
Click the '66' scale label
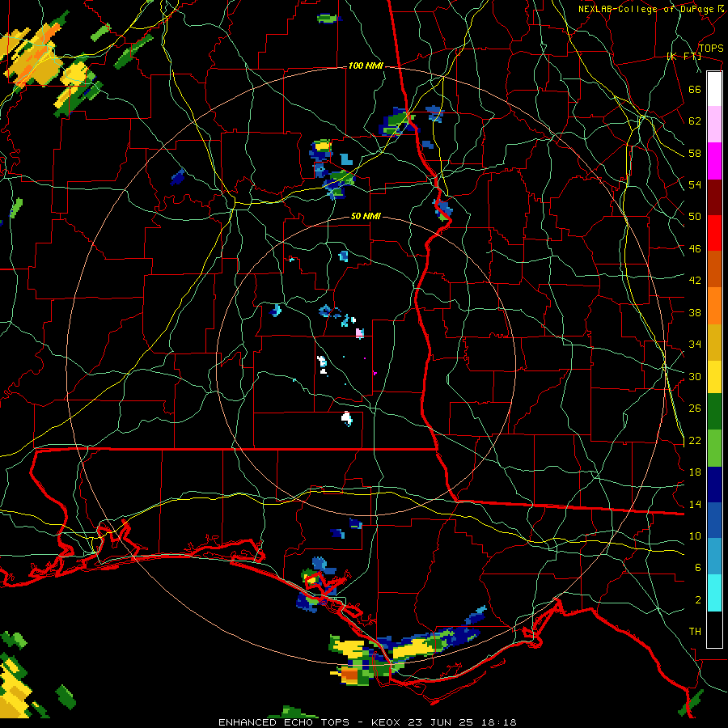tap(695, 89)
